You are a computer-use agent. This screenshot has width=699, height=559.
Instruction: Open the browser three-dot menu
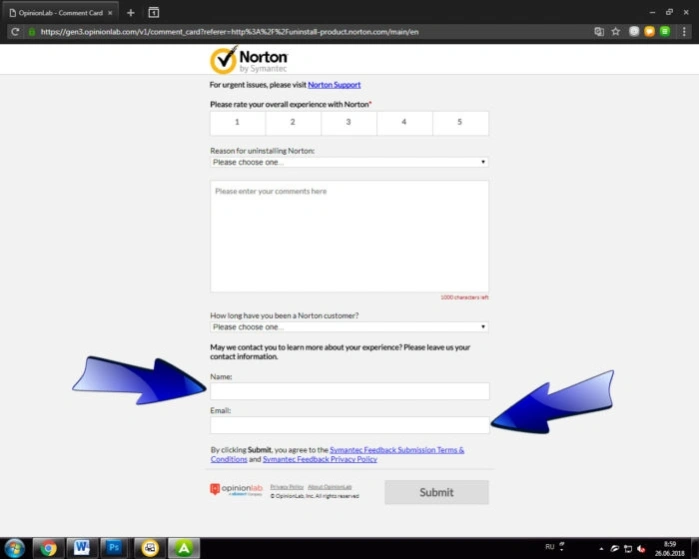(x=684, y=32)
